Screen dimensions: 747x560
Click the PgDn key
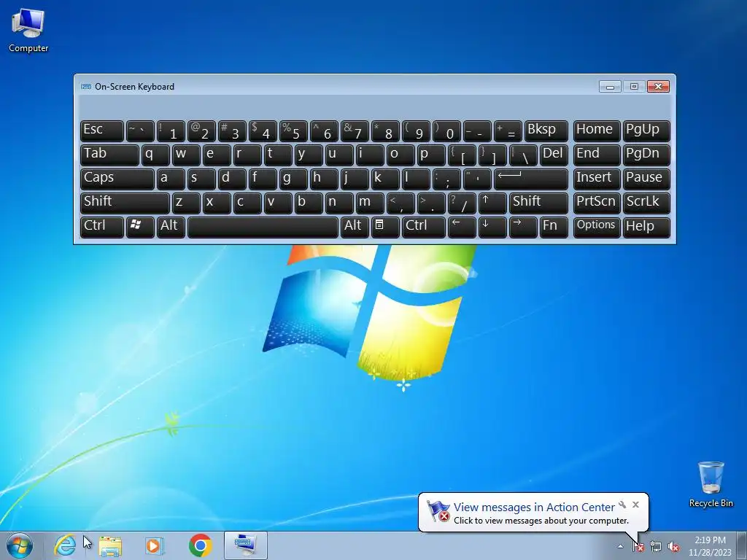click(x=646, y=155)
